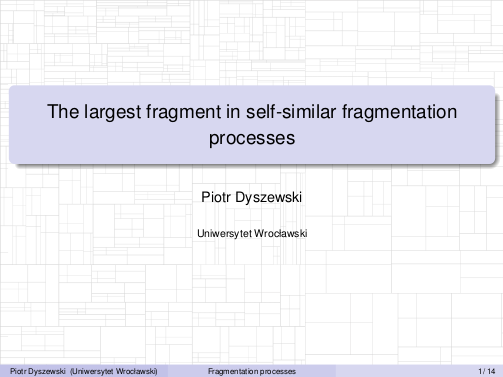Click the slide counter '1 / 14'

(487, 371)
